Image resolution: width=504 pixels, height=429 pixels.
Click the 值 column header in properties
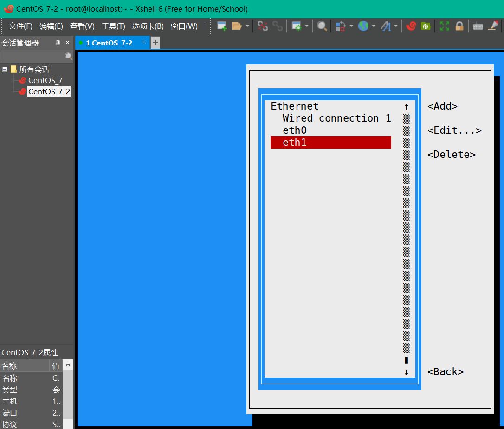[x=56, y=366]
